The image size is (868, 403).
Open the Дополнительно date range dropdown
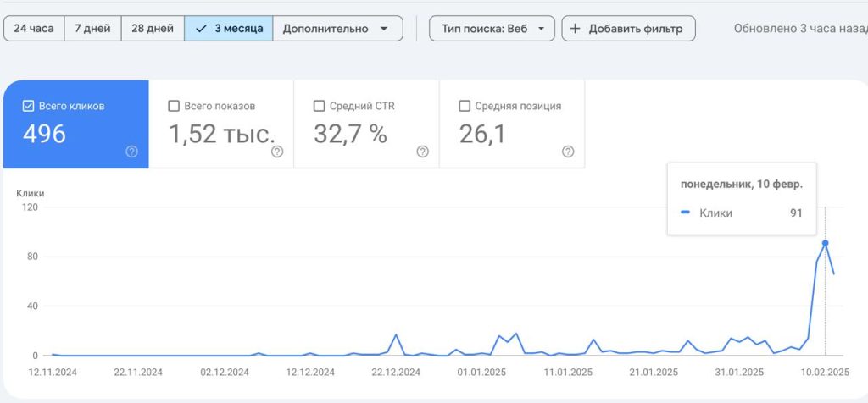(337, 29)
